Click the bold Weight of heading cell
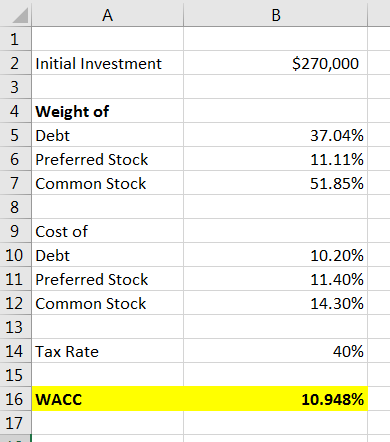Viewport: 390px width, 442px height. tap(107, 111)
